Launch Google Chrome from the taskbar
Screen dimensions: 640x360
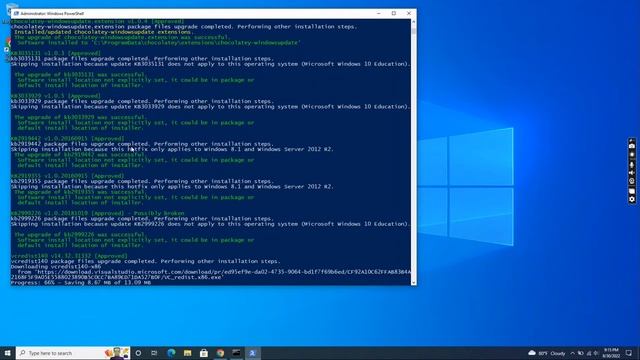[220, 353]
